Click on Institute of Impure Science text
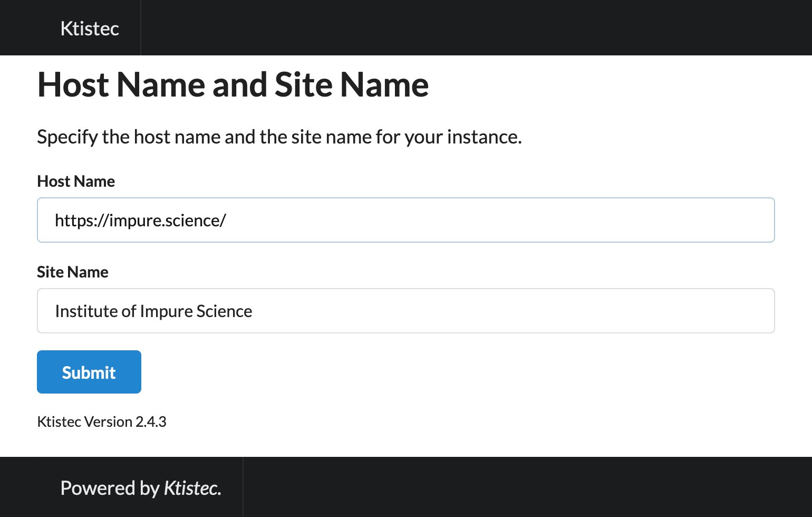 (153, 311)
